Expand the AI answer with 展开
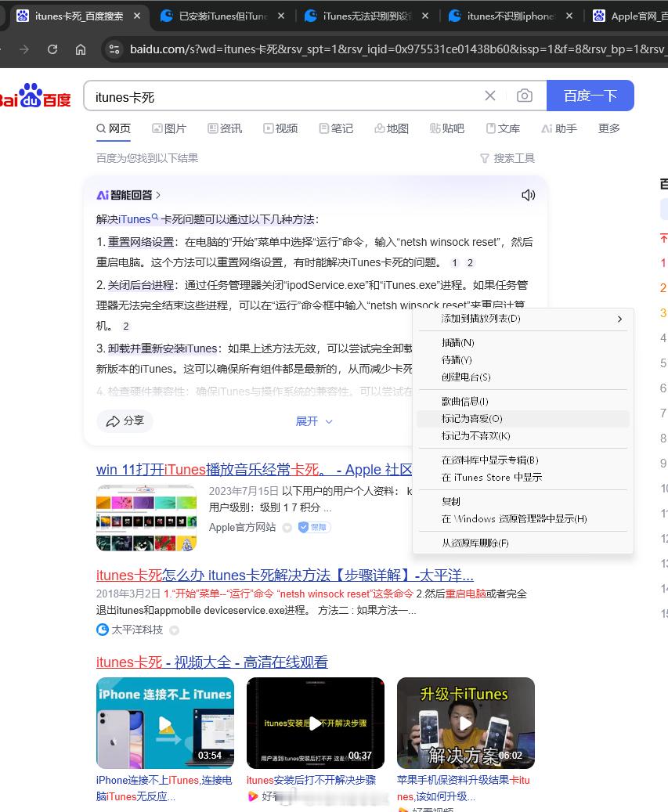The height and width of the screenshot is (812, 668). (x=314, y=421)
